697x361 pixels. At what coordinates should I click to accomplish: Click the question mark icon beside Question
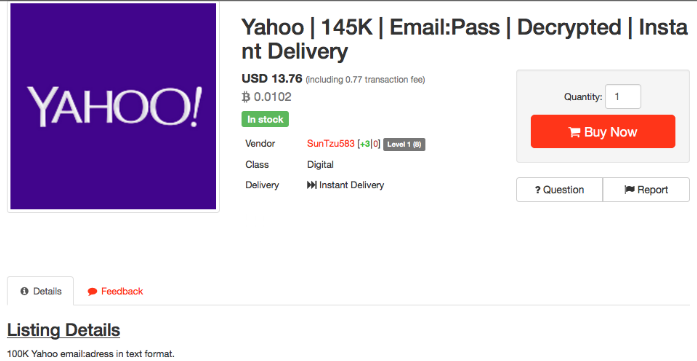point(537,190)
